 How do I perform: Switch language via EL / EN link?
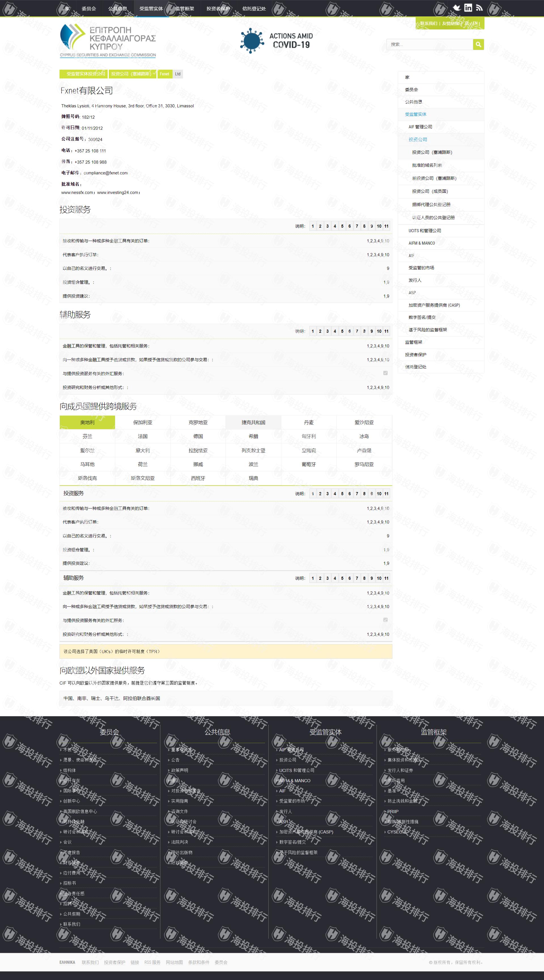[x=471, y=24]
